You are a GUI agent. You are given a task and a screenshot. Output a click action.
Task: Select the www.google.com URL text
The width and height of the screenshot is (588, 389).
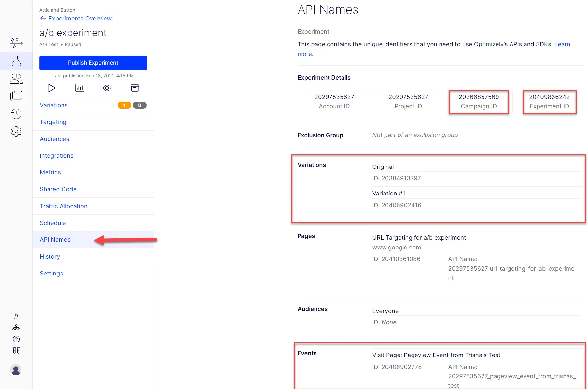coord(397,248)
